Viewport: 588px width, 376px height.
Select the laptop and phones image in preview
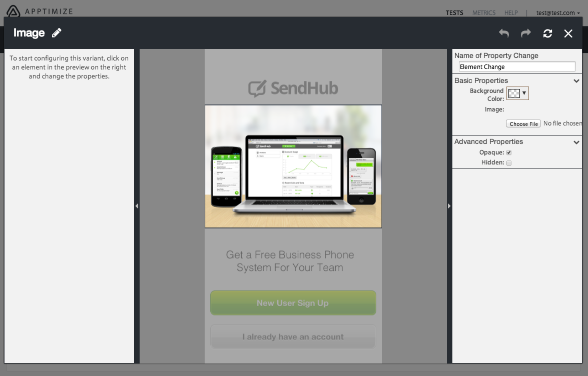(x=293, y=166)
